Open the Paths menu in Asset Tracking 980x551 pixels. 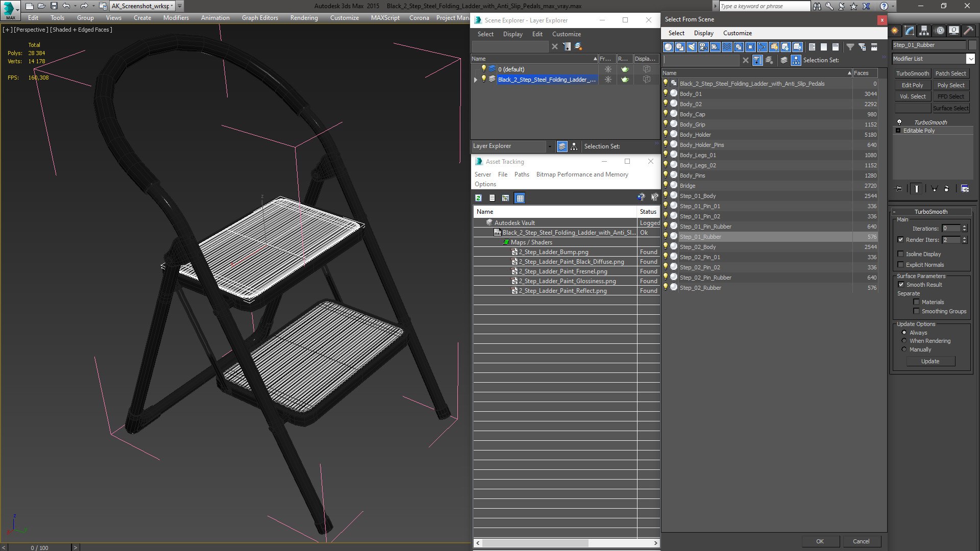coord(521,174)
